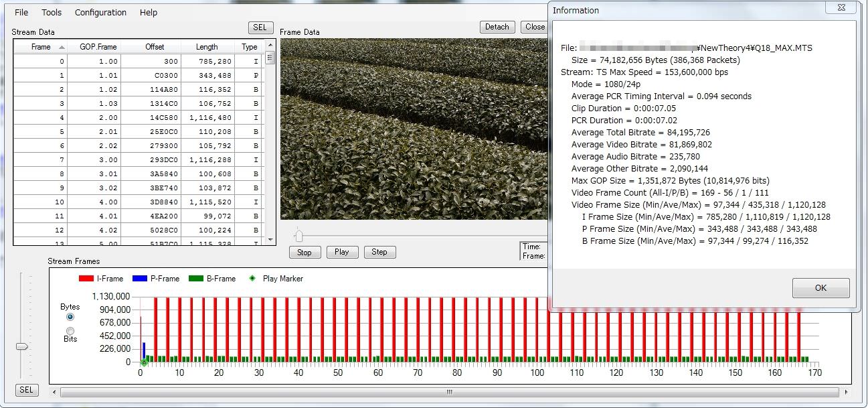The width and height of the screenshot is (868, 408).
Task: Click the Detach button above Frame Data
Action: [497, 27]
